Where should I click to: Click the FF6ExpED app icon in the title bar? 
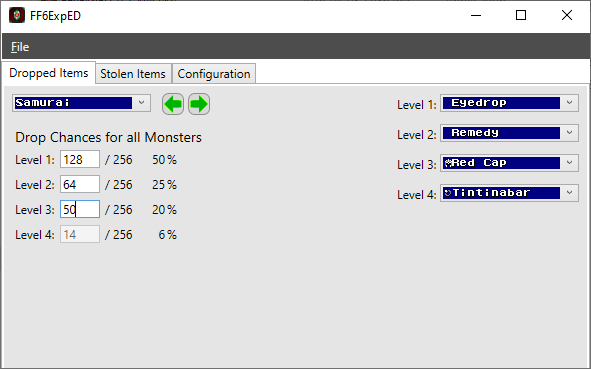click(x=17, y=15)
